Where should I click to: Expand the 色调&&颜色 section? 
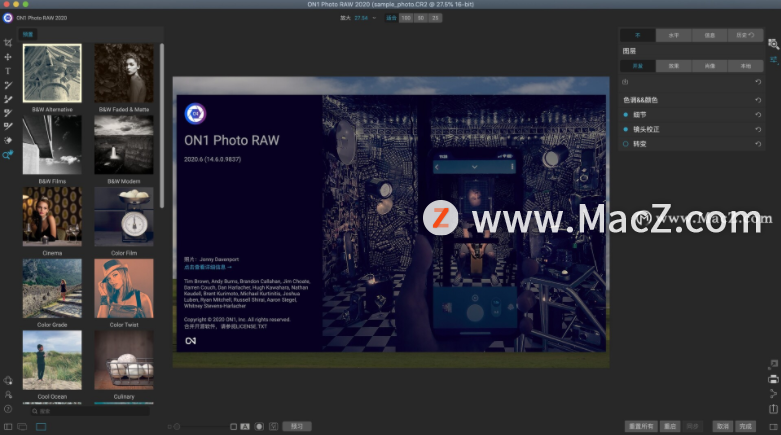click(x=640, y=100)
